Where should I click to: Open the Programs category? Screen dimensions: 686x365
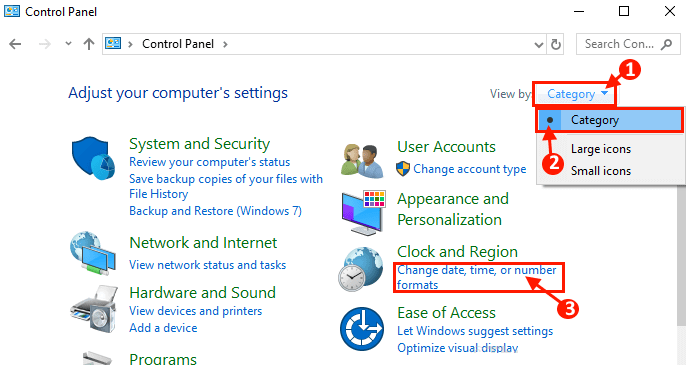pos(163,359)
